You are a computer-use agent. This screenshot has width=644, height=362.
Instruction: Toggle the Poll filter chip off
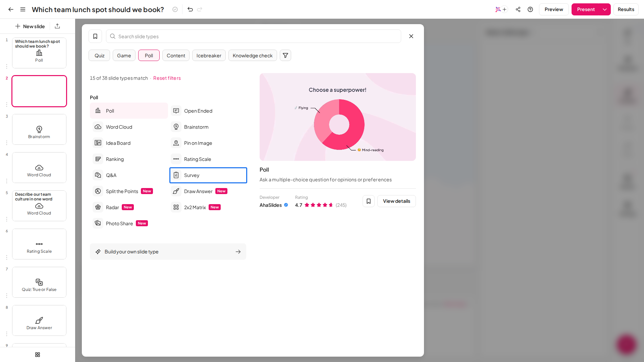pos(149,55)
